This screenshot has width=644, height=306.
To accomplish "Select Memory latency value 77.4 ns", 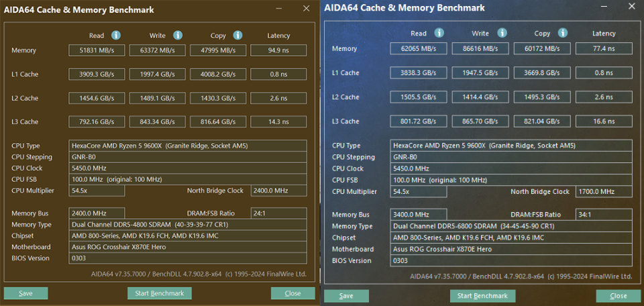I will (x=604, y=48).
